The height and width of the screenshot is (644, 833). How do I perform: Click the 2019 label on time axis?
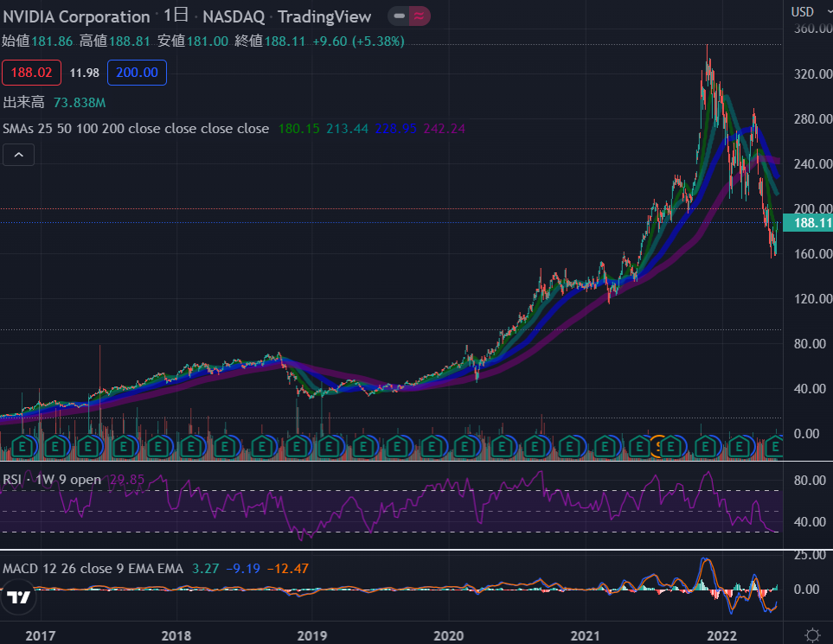pyautogui.click(x=312, y=635)
